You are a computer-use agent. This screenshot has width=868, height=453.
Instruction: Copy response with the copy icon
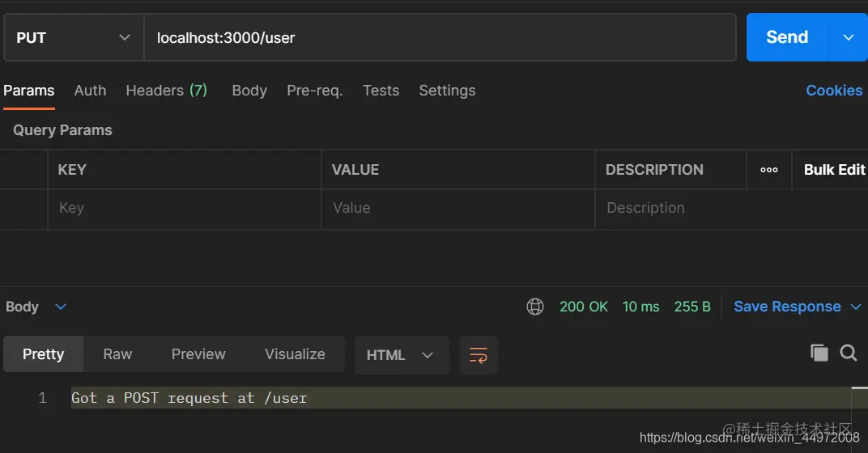819,353
